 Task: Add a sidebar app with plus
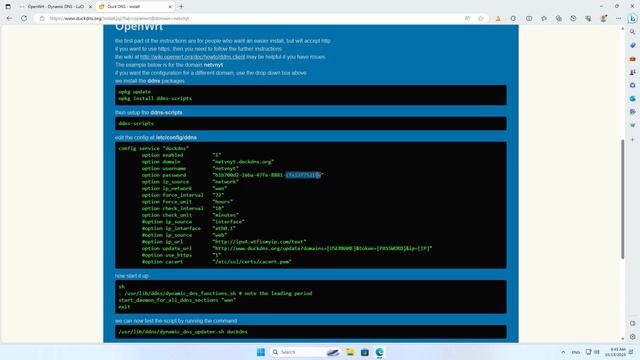pyautogui.click(x=632, y=140)
